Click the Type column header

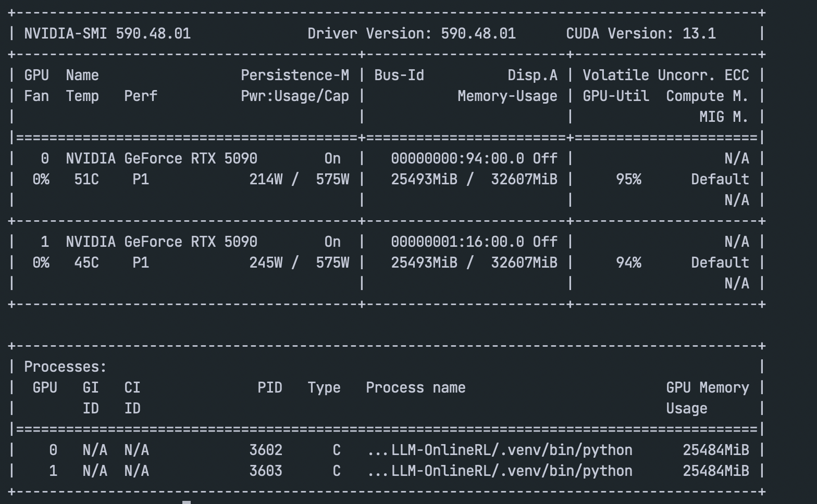point(324,388)
